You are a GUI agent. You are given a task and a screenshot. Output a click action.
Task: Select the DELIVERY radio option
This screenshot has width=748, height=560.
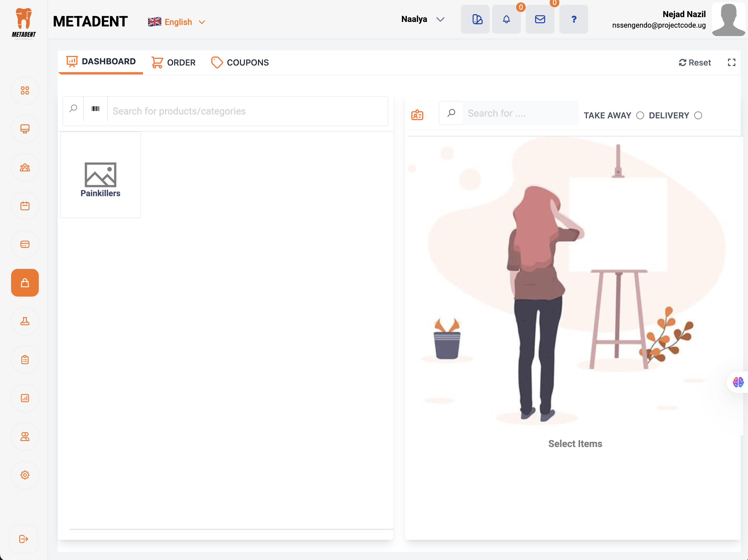coord(698,116)
